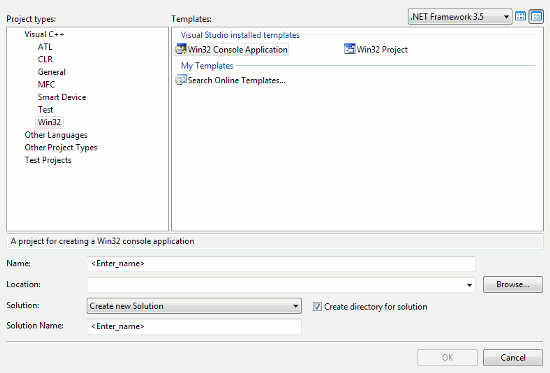This screenshot has width=550, height=373.
Task: Toggle Create directory for solution checkbox
Action: (317, 306)
